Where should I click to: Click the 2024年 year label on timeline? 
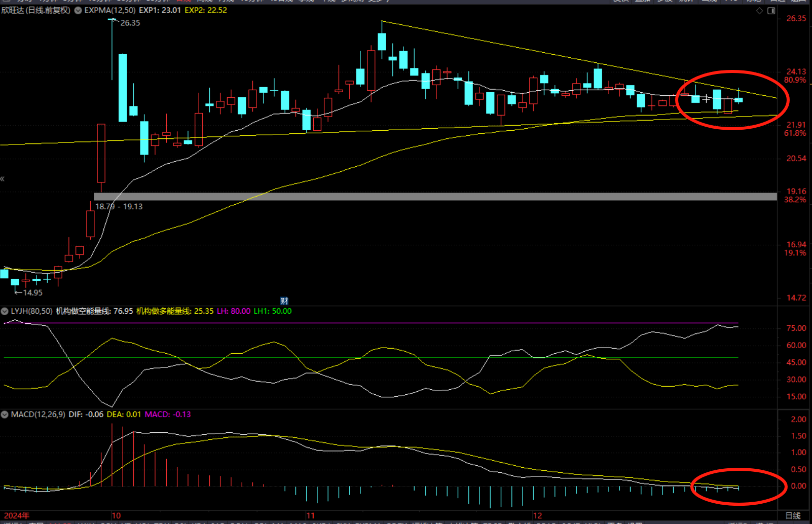[x=17, y=515]
